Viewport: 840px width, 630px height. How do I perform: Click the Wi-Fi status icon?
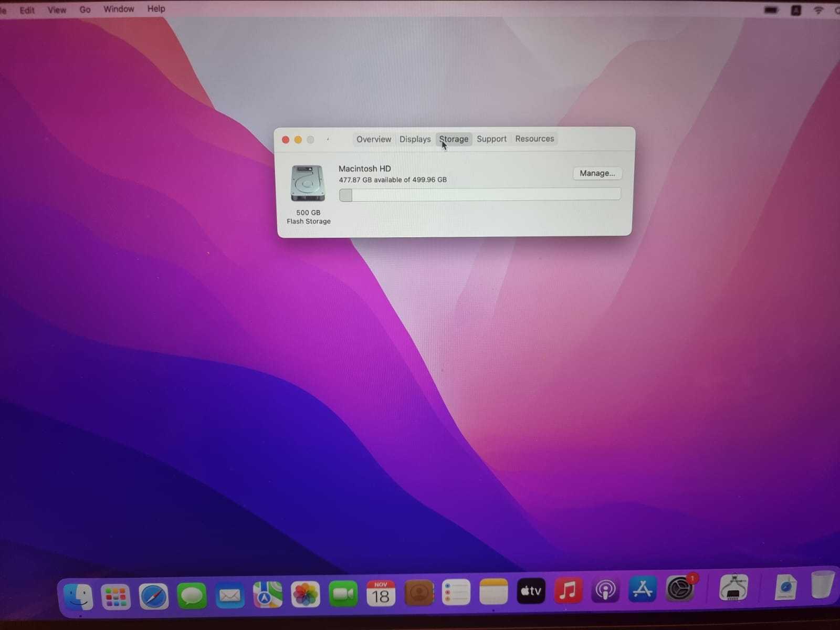click(818, 10)
